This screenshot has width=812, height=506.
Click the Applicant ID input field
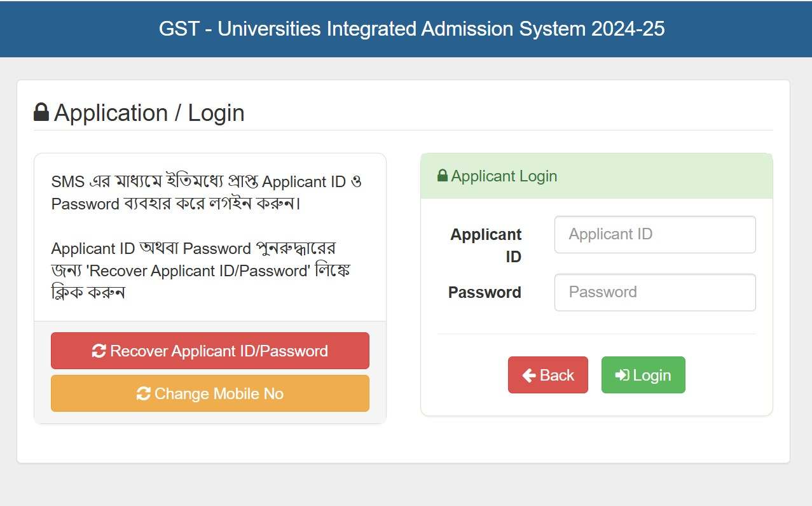[x=654, y=234]
